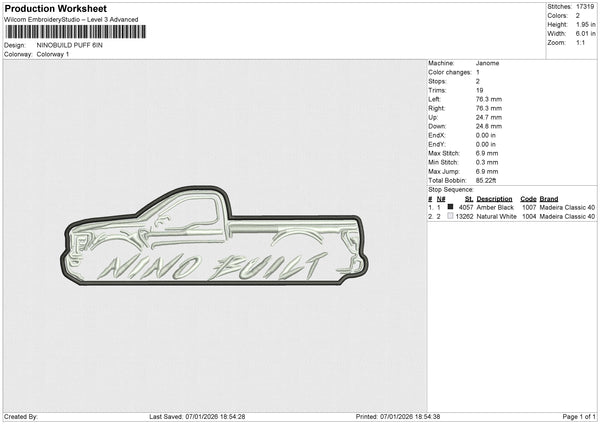Click the Machine value 'Janome'
The width and height of the screenshot is (600, 424).
(x=487, y=63)
